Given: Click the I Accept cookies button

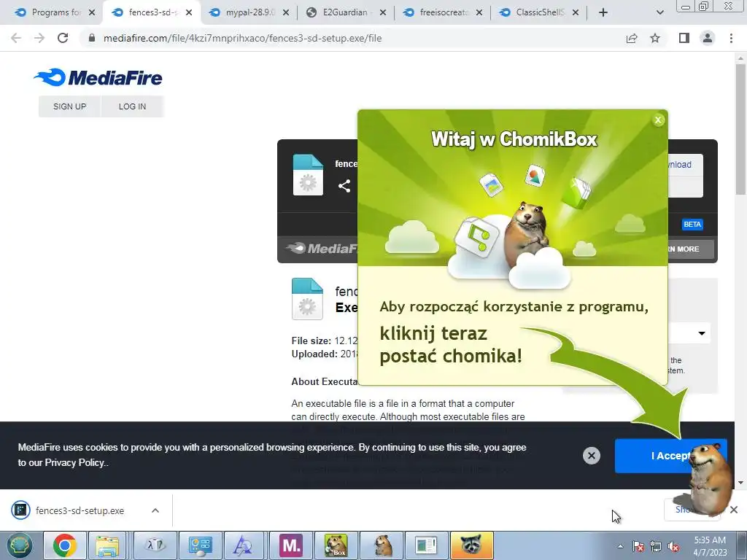Looking at the screenshot, I should point(670,456).
